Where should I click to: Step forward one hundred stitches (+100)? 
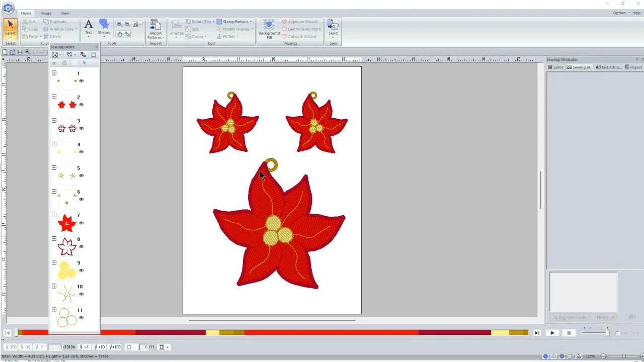click(115, 347)
